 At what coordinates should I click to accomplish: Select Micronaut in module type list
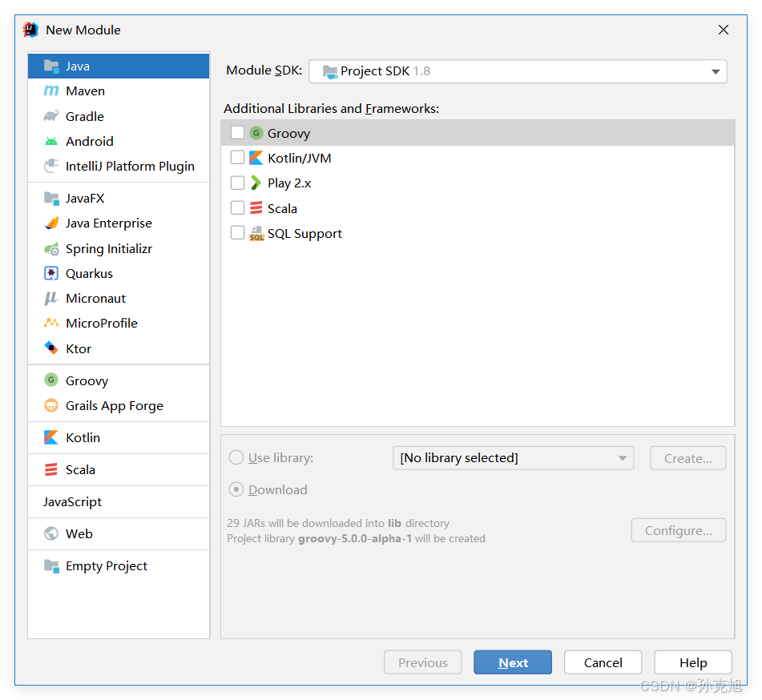click(119, 298)
